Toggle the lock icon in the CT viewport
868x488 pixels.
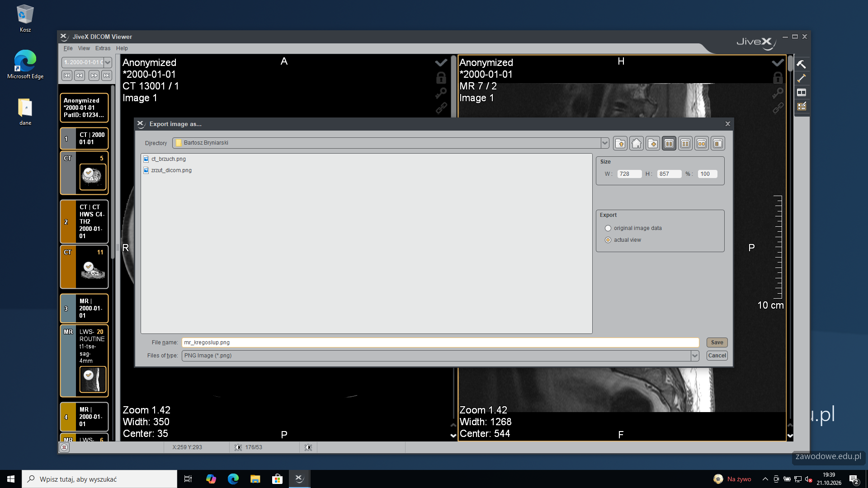441,78
